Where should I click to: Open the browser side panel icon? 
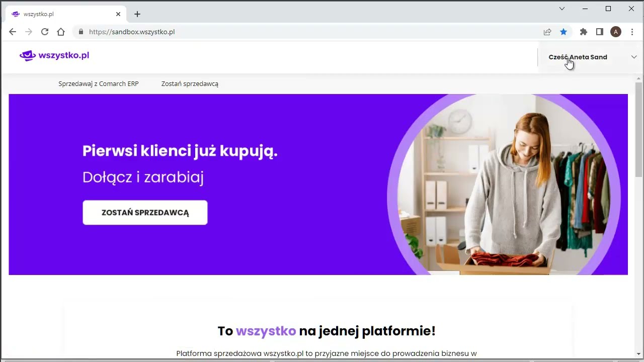point(600,32)
